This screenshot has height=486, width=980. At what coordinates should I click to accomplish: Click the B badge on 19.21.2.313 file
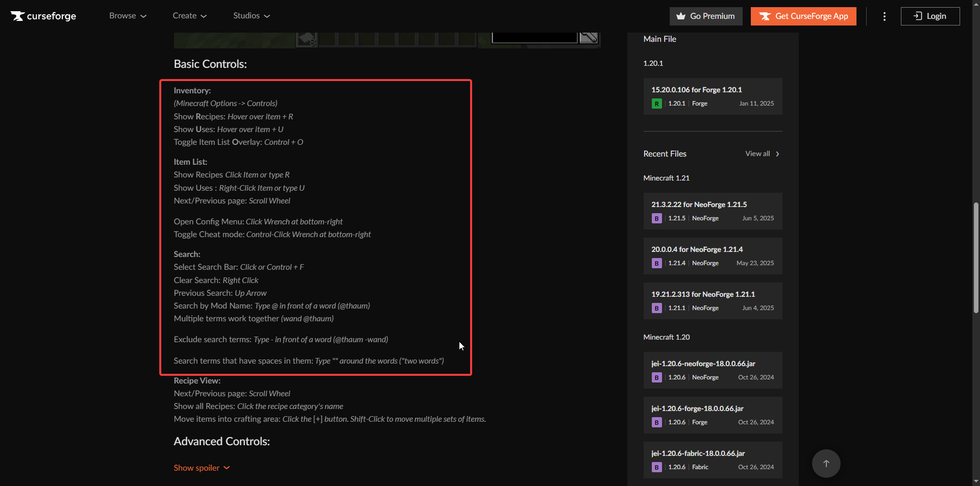coord(656,308)
